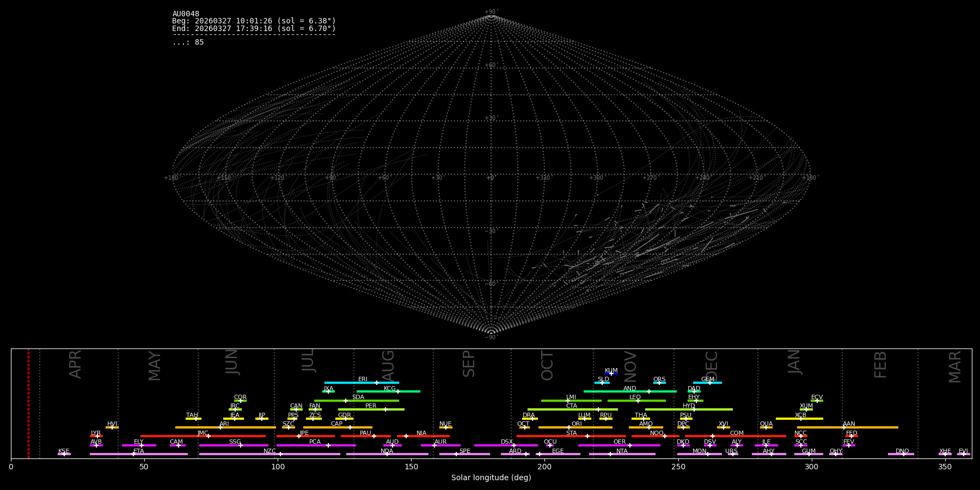Screen dimensions: 980x490
Task: Click the MON shower label
Action: 699,451
